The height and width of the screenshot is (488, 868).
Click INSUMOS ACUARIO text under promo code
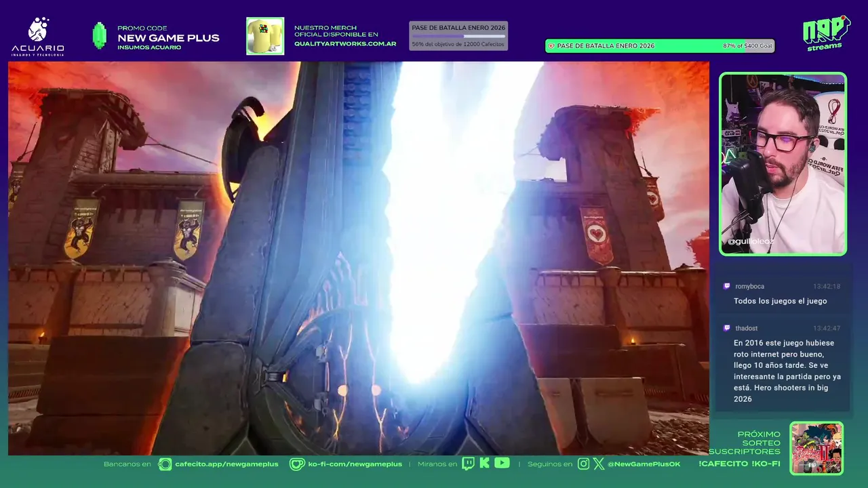[149, 47]
